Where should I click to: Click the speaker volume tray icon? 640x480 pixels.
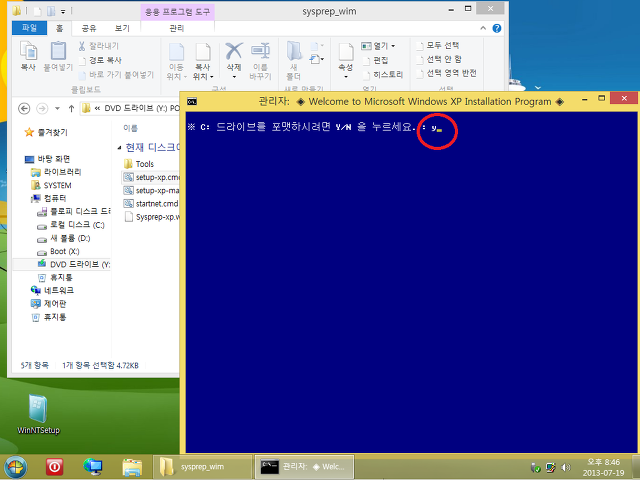click(x=566, y=467)
